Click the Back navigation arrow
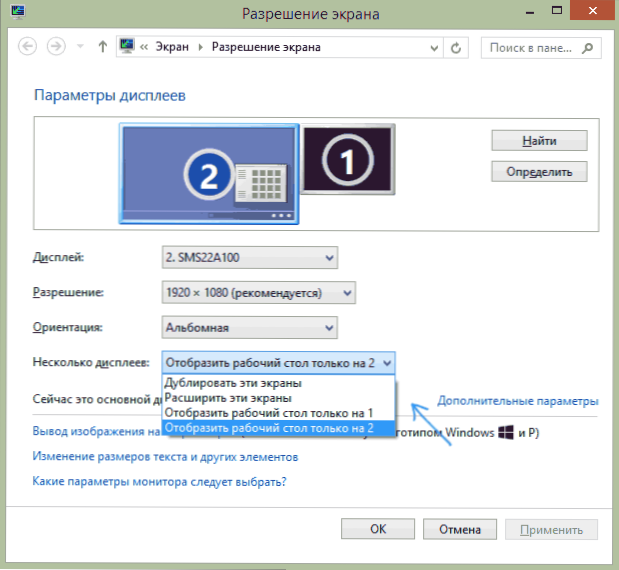Viewport: 619px width, 570px height. pyautogui.click(x=28, y=47)
